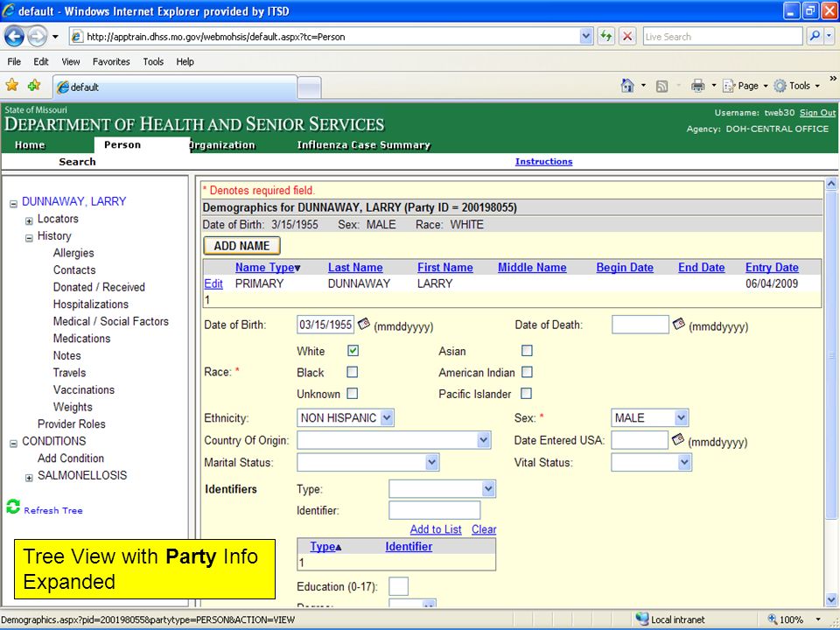Click the Edit link for PRIMARY name

pos(213,283)
